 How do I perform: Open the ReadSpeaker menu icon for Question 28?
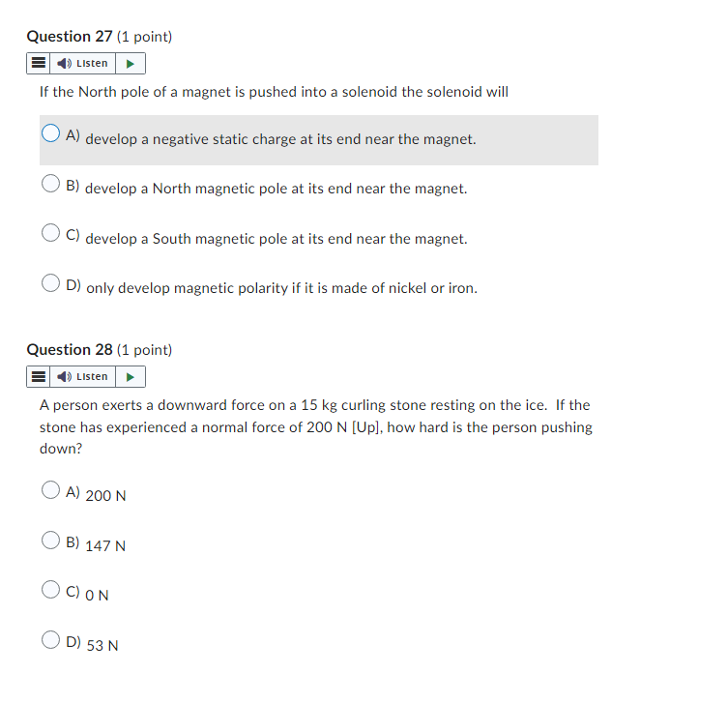pyautogui.click(x=37, y=377)
